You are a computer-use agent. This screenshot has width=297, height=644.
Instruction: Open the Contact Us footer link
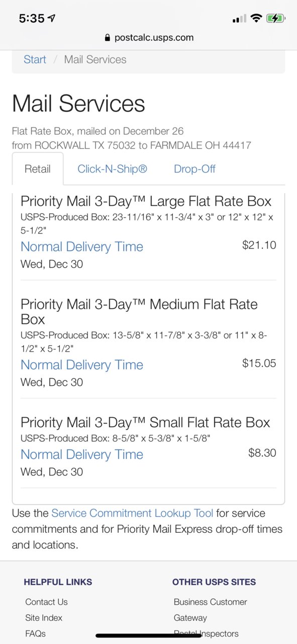click(x=46, y=602)
